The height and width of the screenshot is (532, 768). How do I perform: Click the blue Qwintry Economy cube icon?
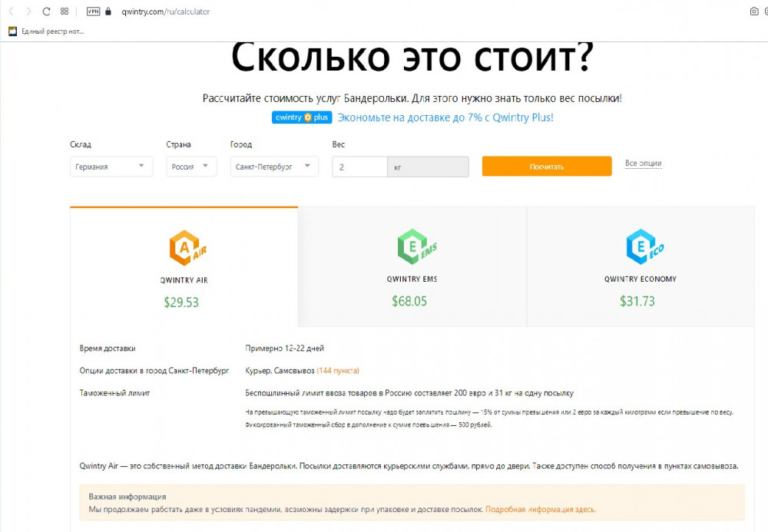click(x=644, y=246)
